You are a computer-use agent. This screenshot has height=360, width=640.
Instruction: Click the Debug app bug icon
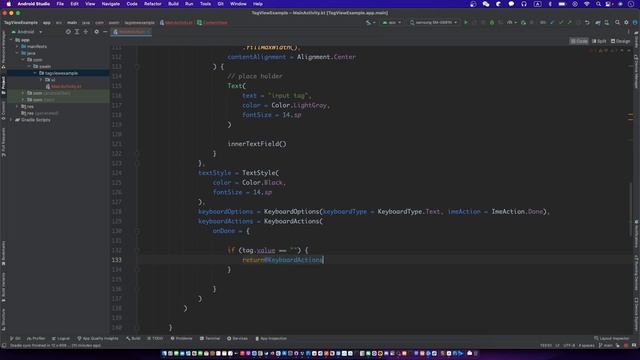492,22
